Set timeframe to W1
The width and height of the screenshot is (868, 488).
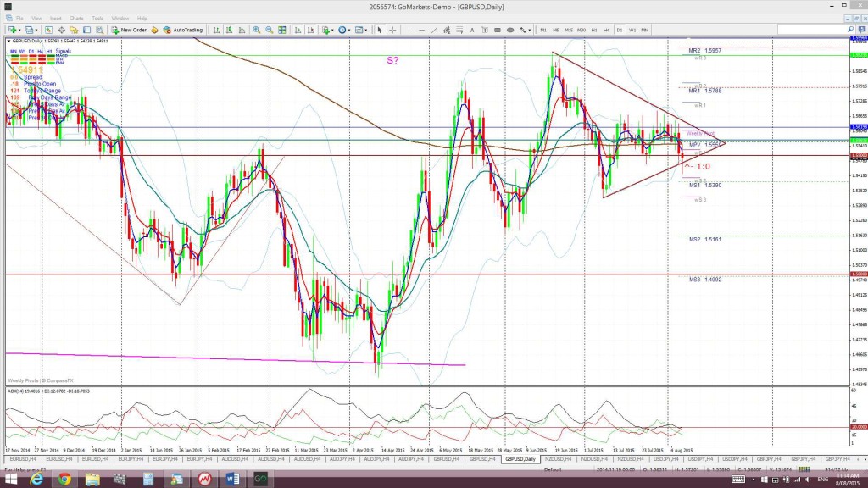[632, 30]
